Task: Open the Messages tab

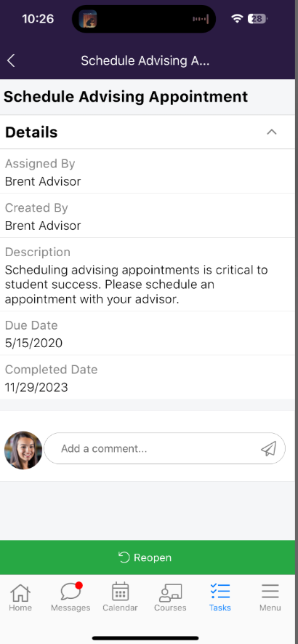Action: (71, 597)
